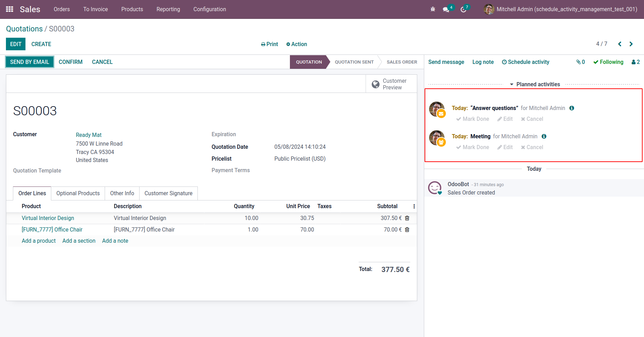This screenshot has height=337, width=644.
Task: Go to previous record arrow
Action: 620,44
